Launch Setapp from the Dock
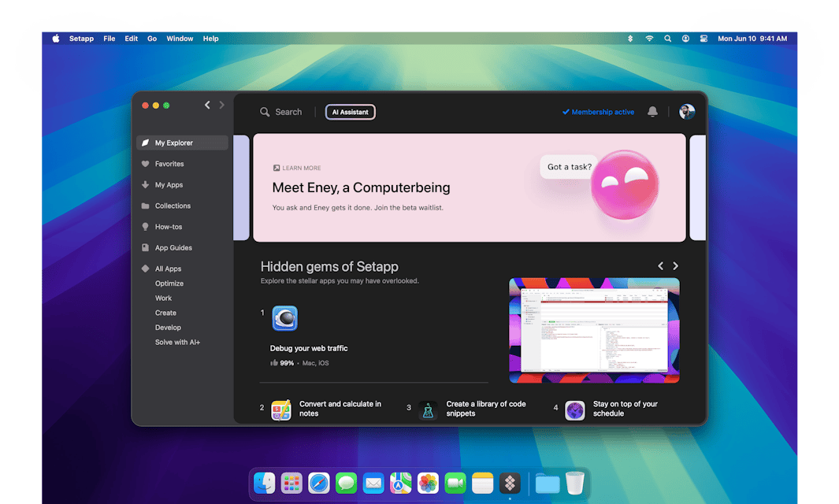 click(510, 484)
